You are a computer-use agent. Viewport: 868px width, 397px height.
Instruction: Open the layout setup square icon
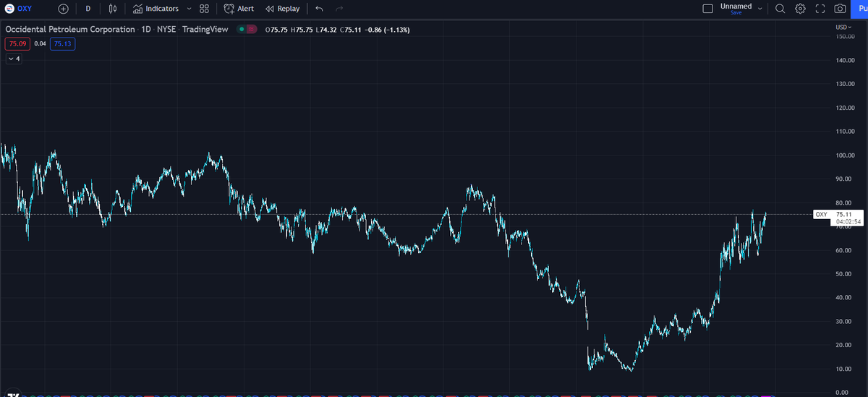[707, 9]
